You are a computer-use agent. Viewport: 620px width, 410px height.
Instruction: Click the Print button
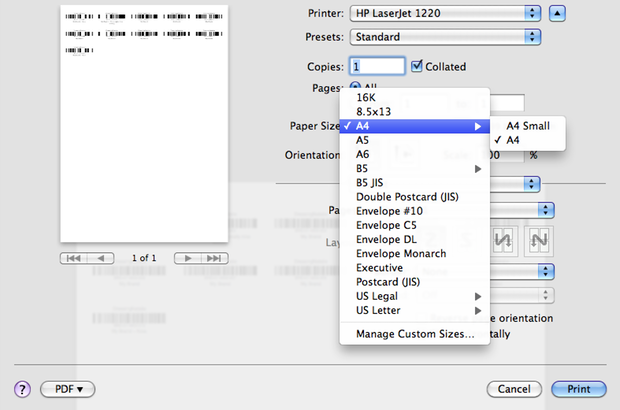(579, 389)
